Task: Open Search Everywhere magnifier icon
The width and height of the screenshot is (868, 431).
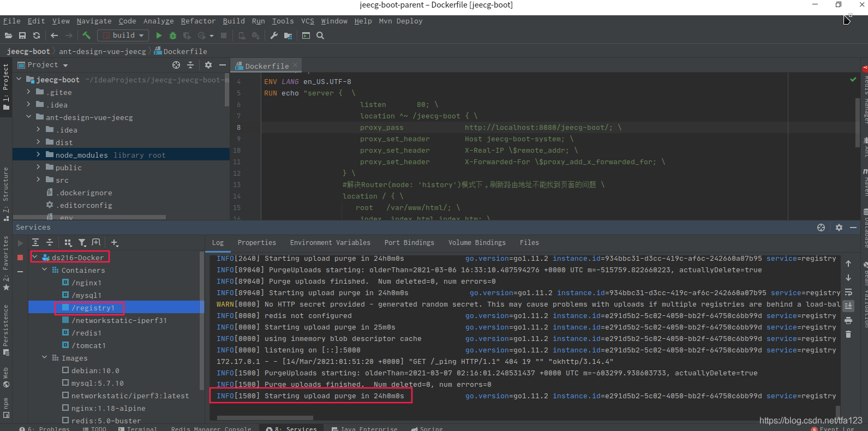Action: click(320, 35)
